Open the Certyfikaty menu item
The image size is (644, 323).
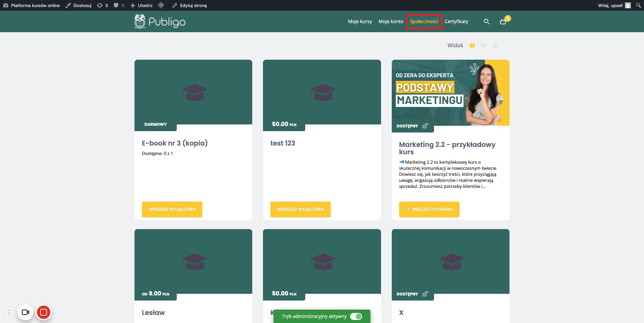click(x=456, y=21)
